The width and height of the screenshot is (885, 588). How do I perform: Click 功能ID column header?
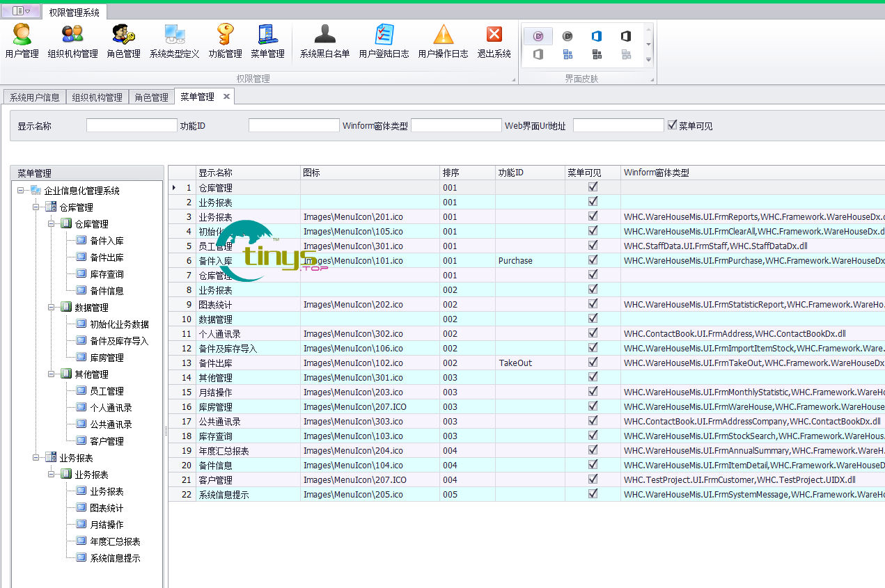pos(530,173)
